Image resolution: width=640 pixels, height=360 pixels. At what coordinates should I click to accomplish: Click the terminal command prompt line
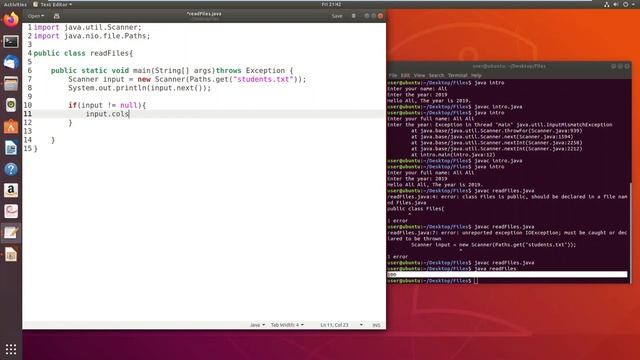pyautogui.click(x=507, y=281)
